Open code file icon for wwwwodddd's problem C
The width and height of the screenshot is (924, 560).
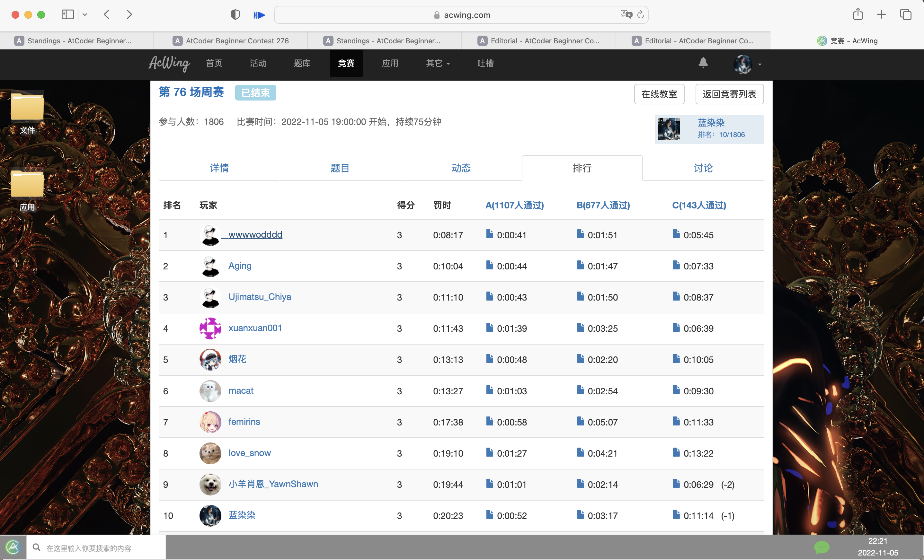click(676, 234)
